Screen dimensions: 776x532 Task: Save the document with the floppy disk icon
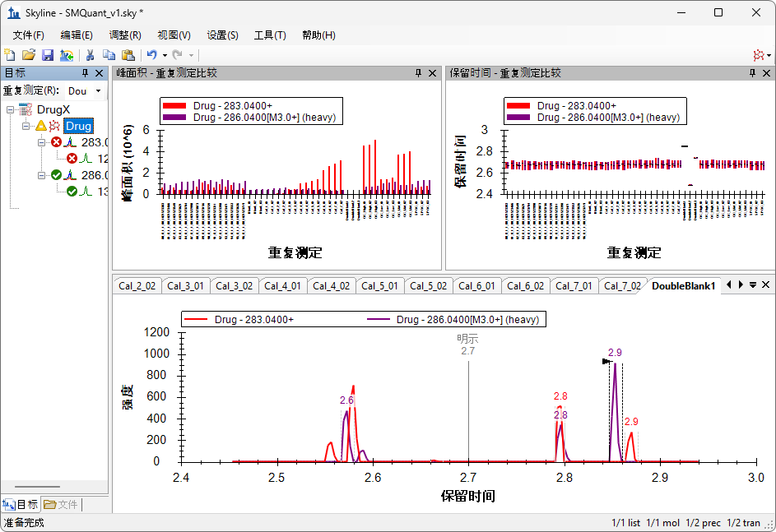coord(48,55)
